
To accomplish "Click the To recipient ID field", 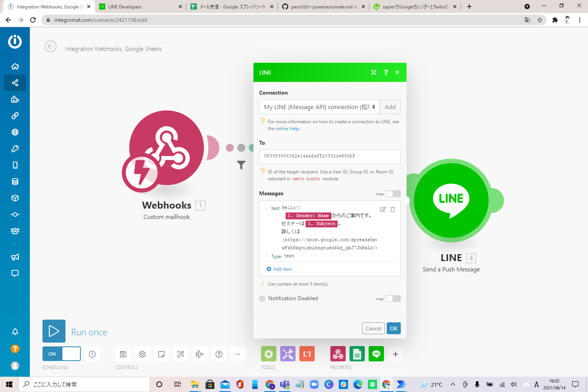I will 330,157.
